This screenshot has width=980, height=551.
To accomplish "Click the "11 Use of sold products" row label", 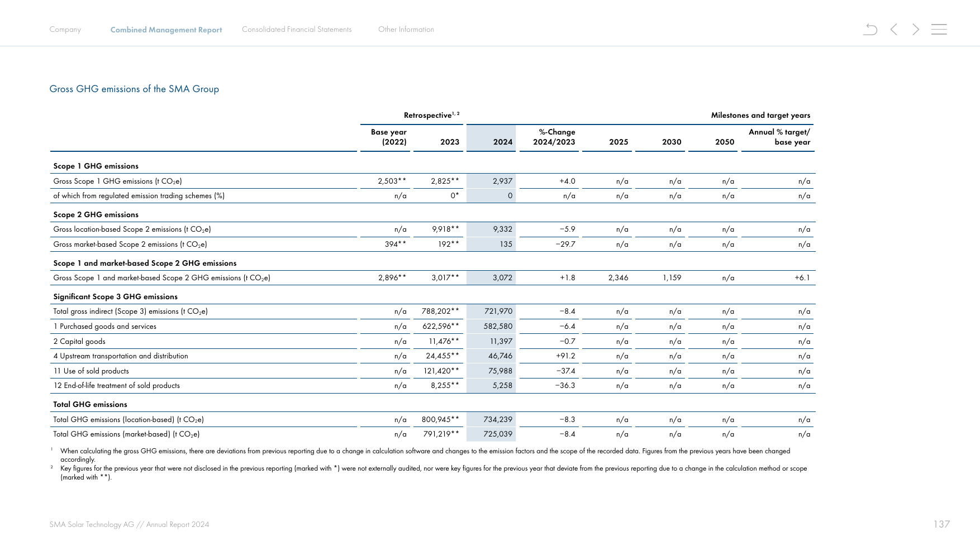I will pyautogui.click(x=91, y=371).
